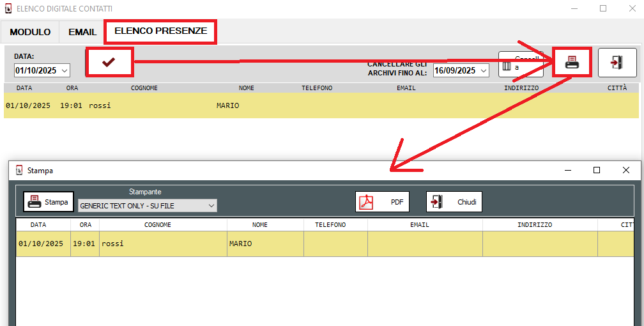The image size is (644, 326).
Task: Select the ELENCO PRESENZE tab
Action: tap(160, 31)
